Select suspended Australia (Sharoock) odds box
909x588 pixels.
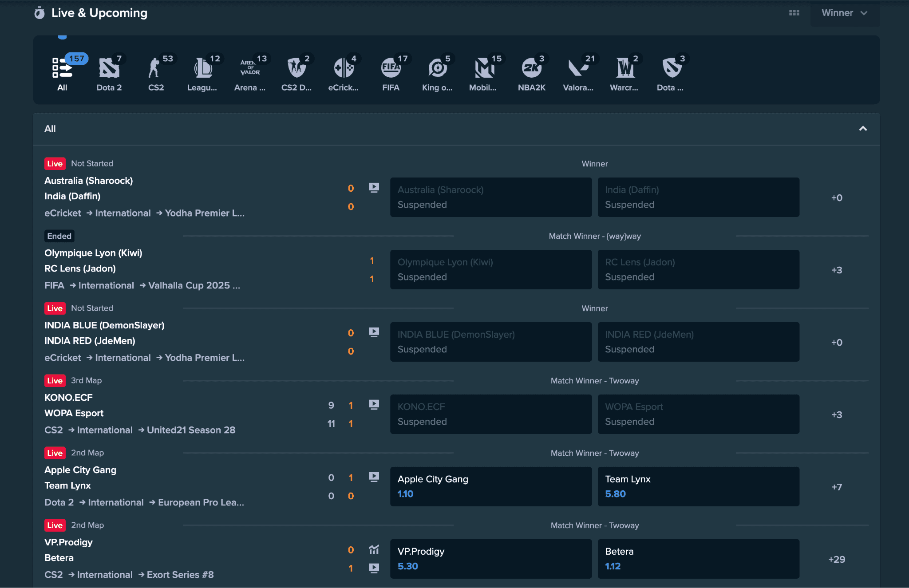coord(491,197)
